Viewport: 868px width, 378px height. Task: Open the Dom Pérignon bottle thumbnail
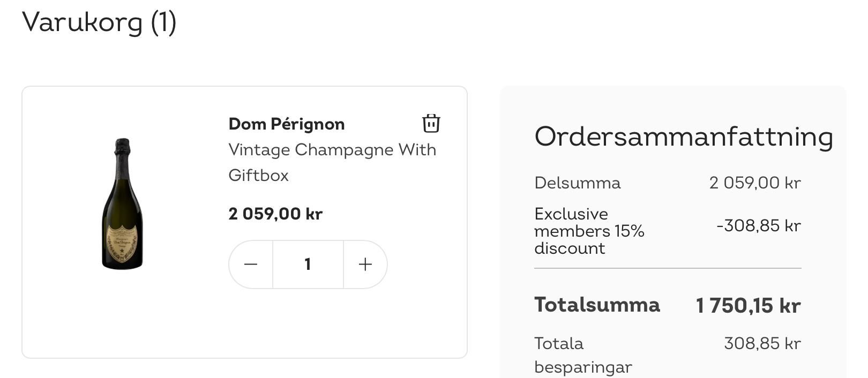coord(123,204)
